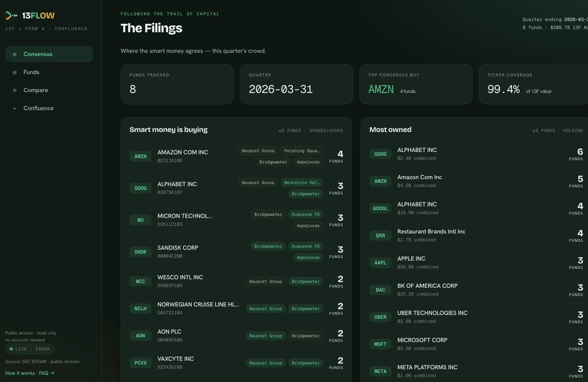Click the LIVE EDGAR status pill
This screenshot has height=382, width=588.
pyautogui.click(x=30, y=349)
